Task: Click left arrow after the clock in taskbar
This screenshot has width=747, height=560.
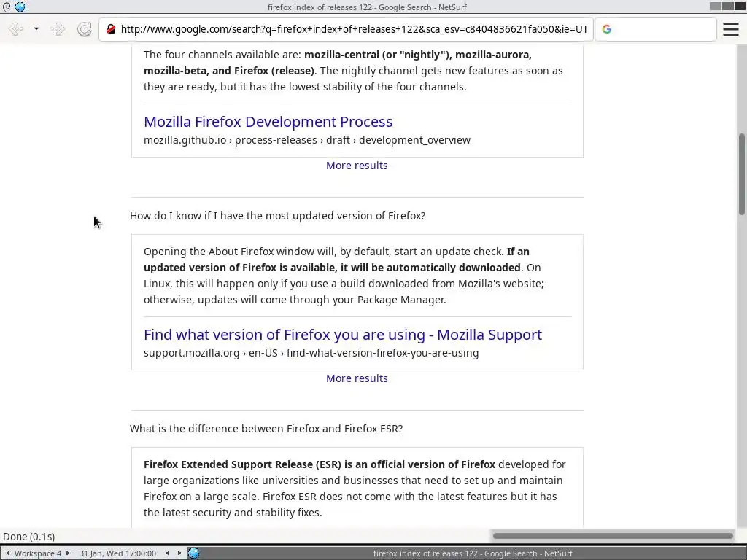Action: point(167,553)
